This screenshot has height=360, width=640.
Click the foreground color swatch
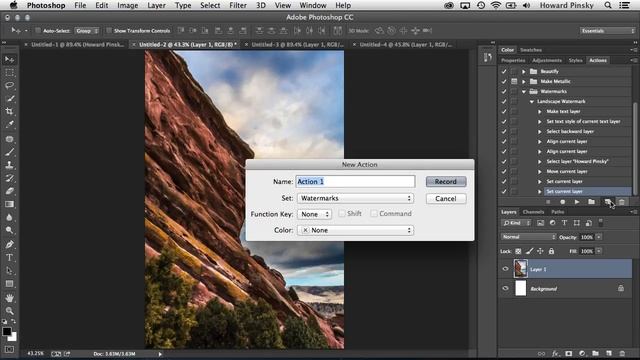click(x=7, y=331)
